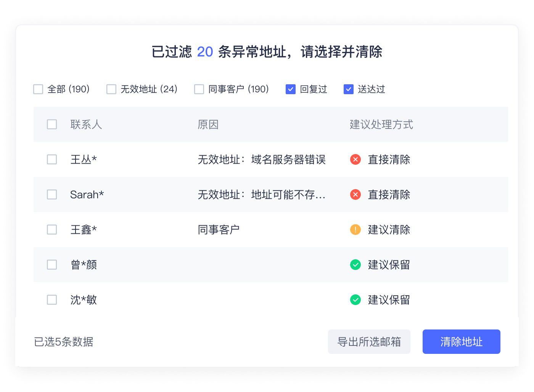This screenshot has width=534, height=392.
Task: Uncheck the 回复过 filter
Action: pyautogui.click(x=291, y=89)
